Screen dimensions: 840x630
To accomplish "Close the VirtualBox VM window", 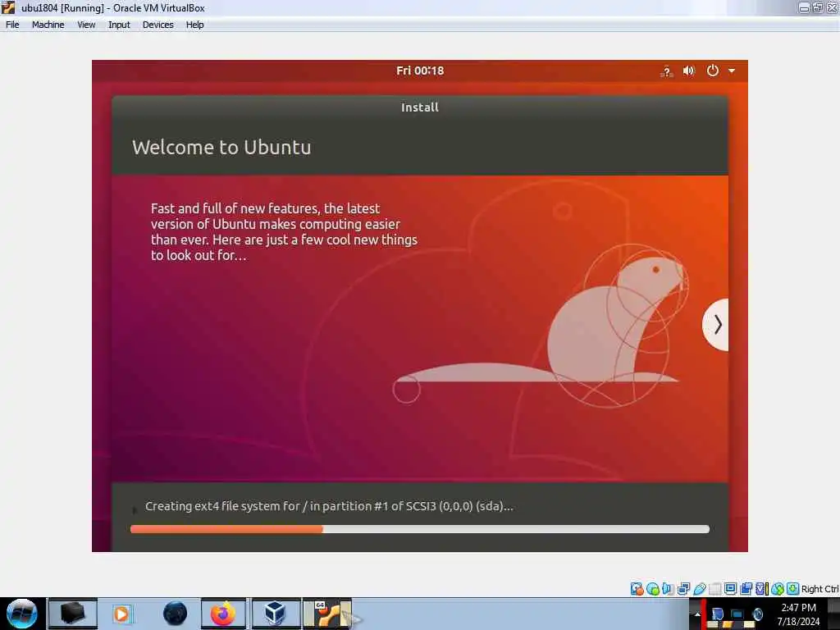I will tap(832, 7).
